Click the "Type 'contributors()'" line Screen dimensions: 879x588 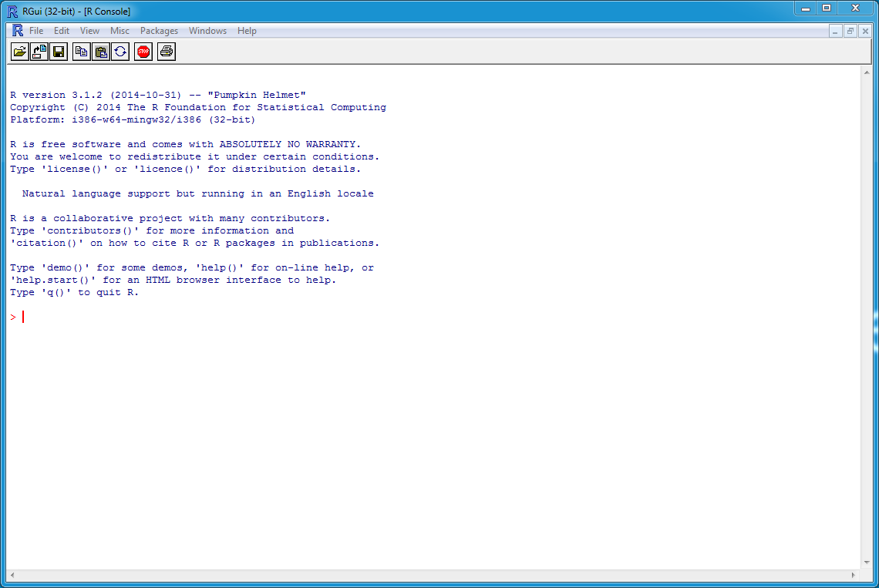[x=151, y=231]
